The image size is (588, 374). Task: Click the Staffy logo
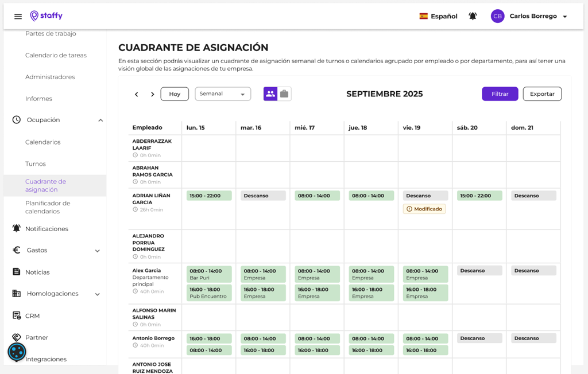pos(47,16)
